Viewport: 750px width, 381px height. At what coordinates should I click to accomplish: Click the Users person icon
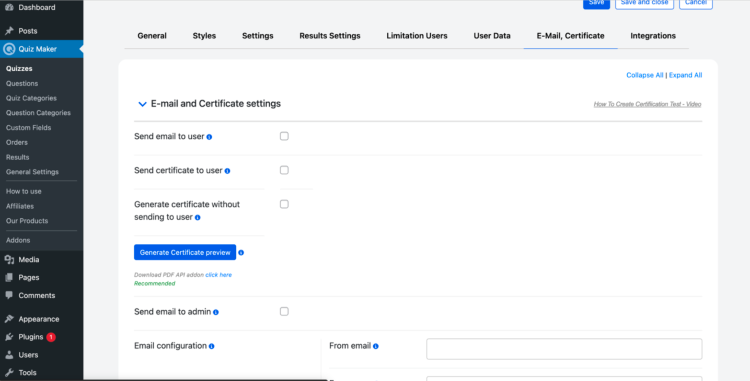(x=9, y=355)
